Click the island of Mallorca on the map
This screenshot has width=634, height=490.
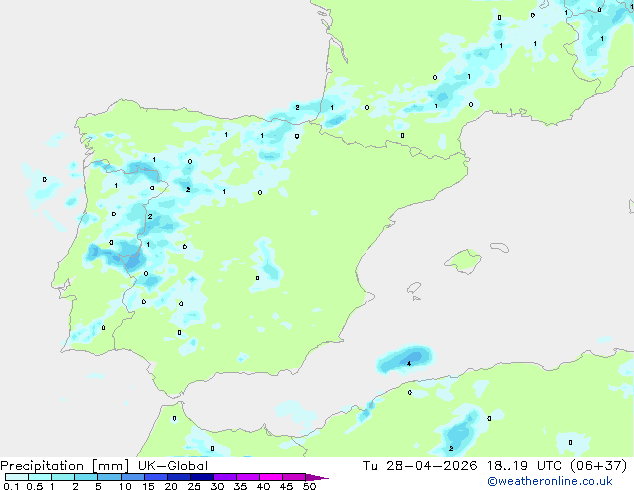pyautogui.click(x=463, y=261)
